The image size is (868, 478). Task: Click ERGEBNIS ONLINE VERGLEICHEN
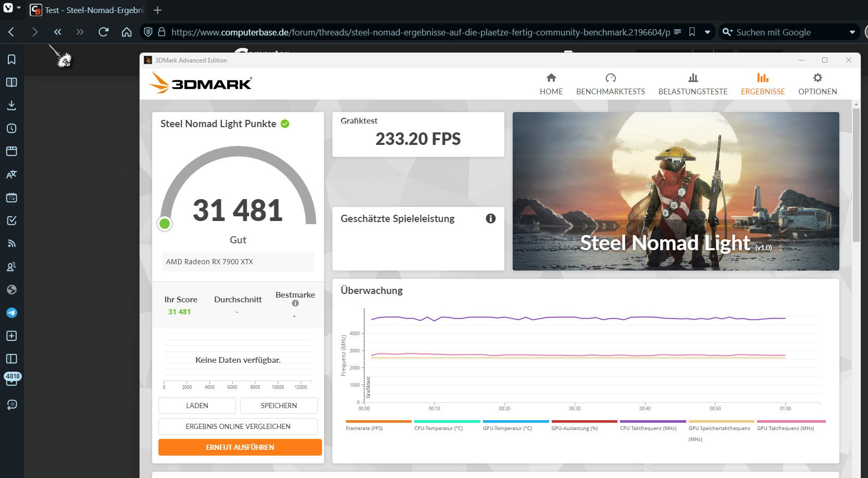point(238,426)
